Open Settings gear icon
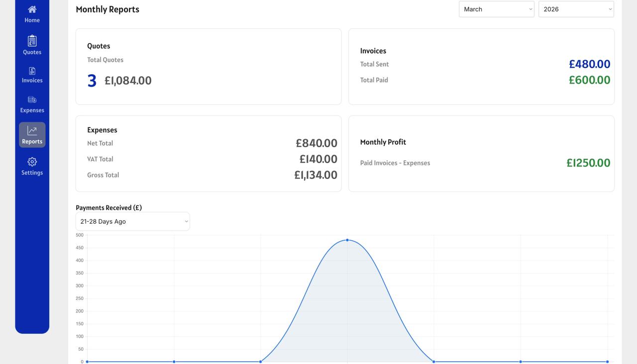The width and height of the screenshot is (637, 364). click(32, 162)
